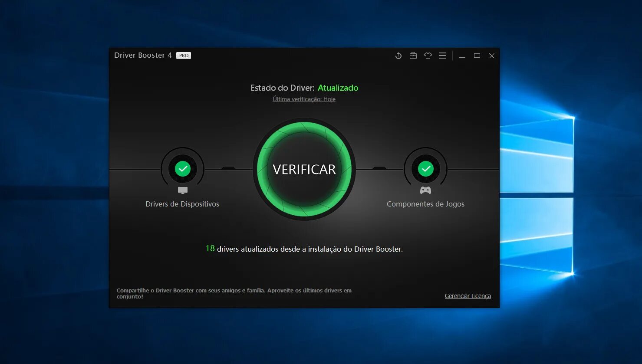The height and width of the screenshot is (364, 642).
Task: Click the gamepad icon under game components
Action: [x=425, y=190]
